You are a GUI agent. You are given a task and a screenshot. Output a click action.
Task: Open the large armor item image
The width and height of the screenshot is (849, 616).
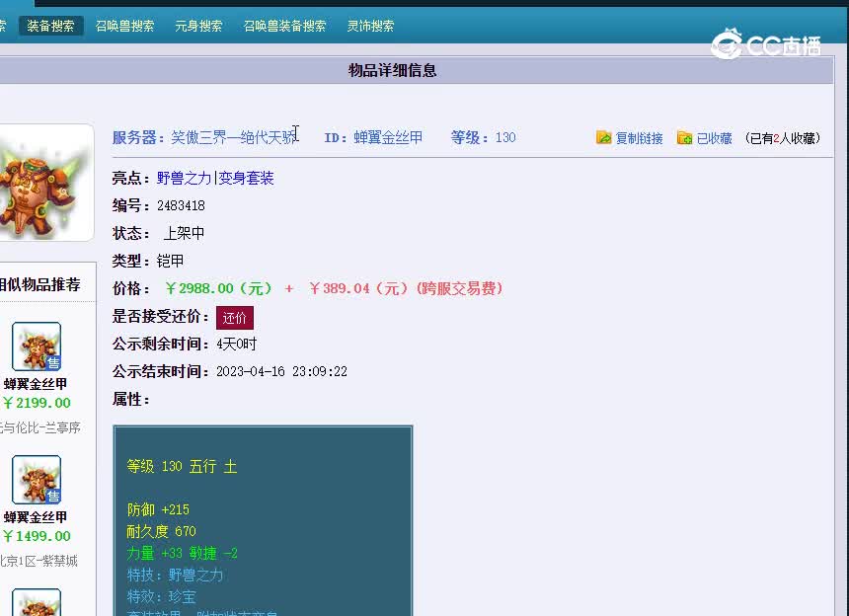pyautogui.click(x=44, y=182)
